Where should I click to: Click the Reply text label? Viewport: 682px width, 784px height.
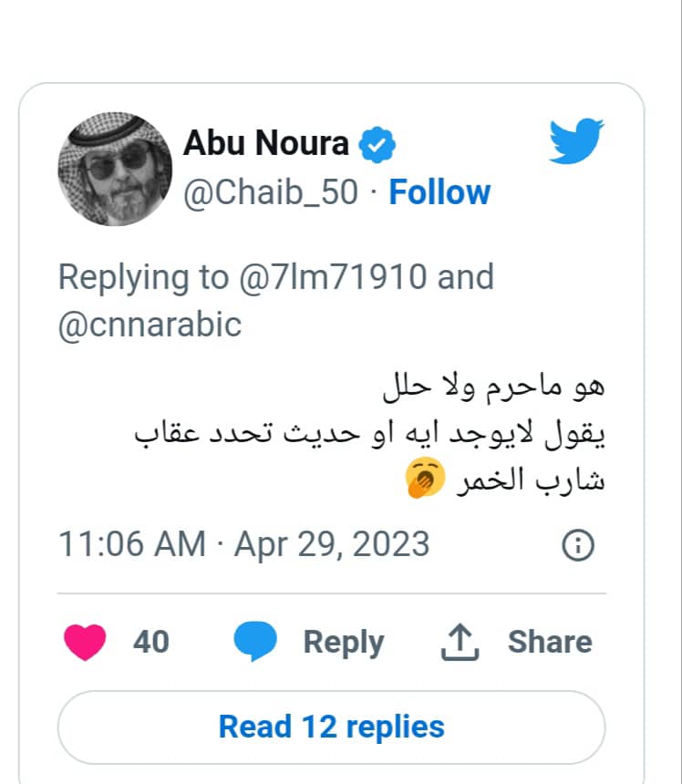344,643
